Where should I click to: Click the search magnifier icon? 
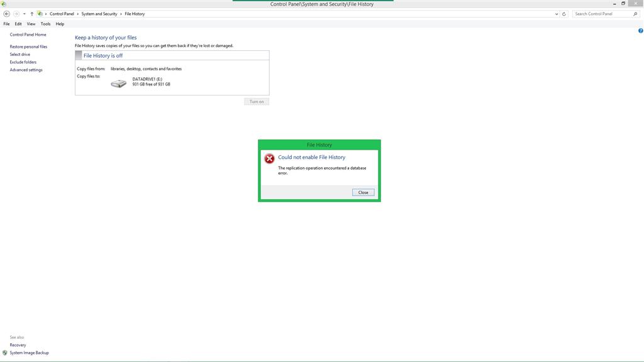[x=635, y=14]
